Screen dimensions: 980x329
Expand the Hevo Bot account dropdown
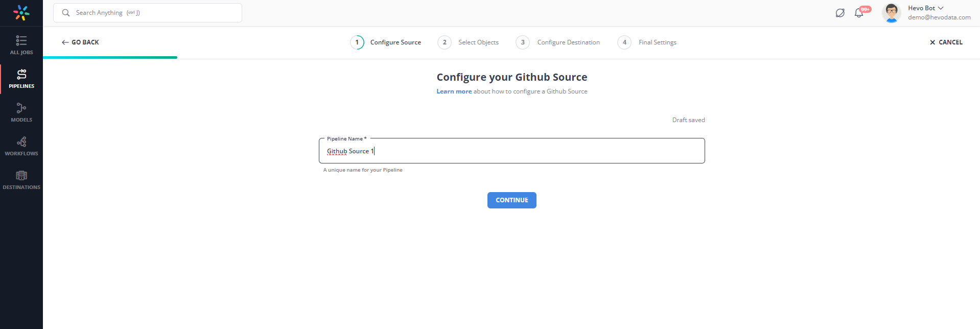[926, 8]
